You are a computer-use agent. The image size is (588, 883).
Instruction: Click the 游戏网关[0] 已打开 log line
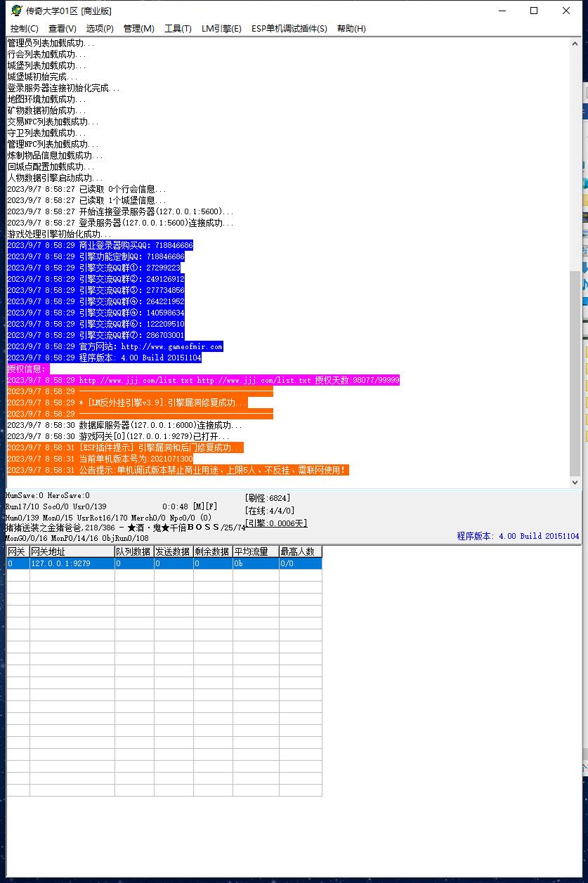click(118, 436)
